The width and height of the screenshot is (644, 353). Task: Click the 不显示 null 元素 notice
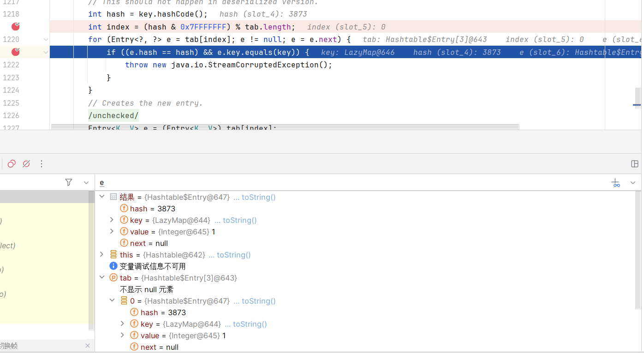click(x=147, y=289)
